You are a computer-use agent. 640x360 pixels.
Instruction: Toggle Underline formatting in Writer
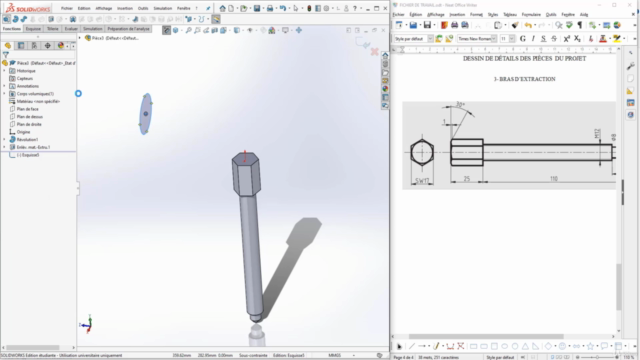(543, 38)
